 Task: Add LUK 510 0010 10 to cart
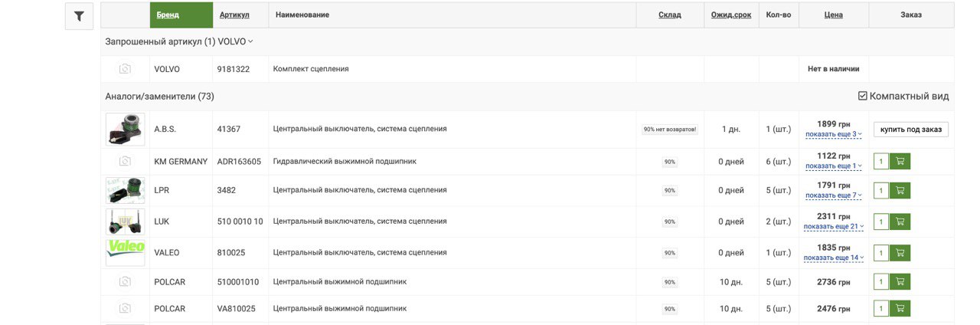(900, 222)
